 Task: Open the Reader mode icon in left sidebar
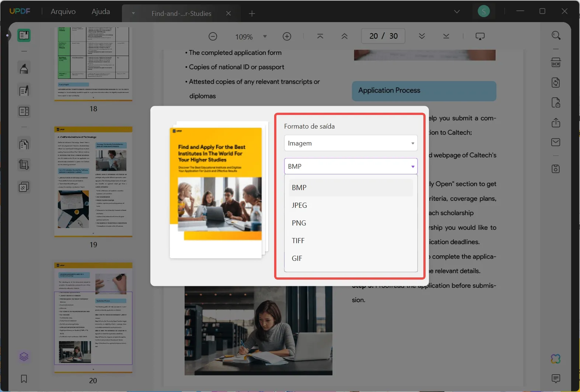point(24,35)
